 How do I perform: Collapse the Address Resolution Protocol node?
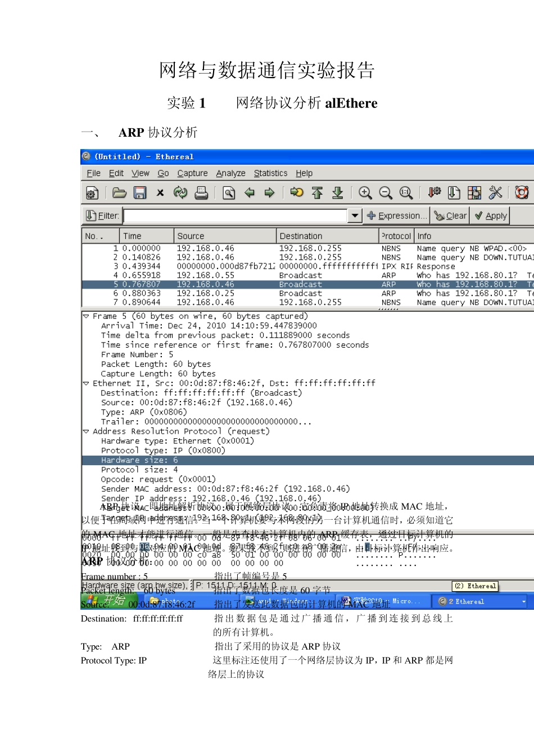coord(86,431)
